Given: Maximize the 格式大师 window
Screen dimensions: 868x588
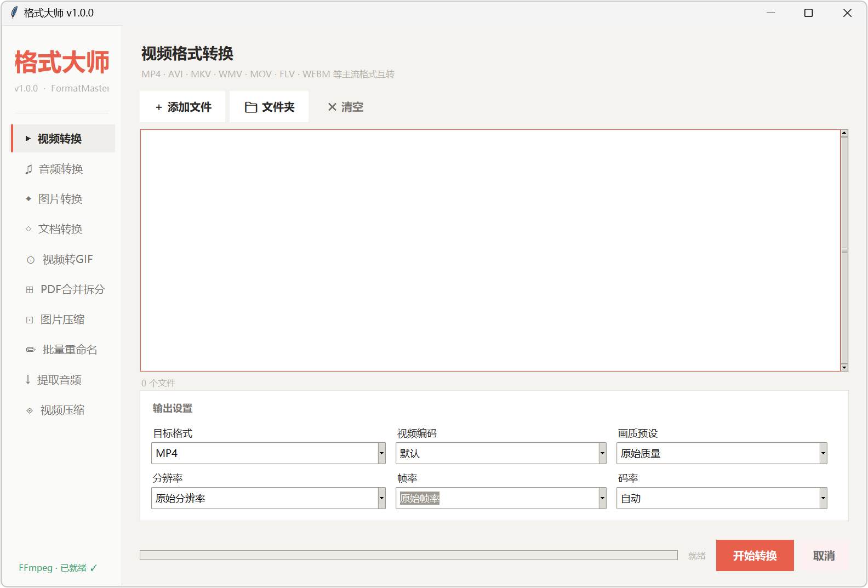Looking at the screenshot, I should (x=808, y=13).
